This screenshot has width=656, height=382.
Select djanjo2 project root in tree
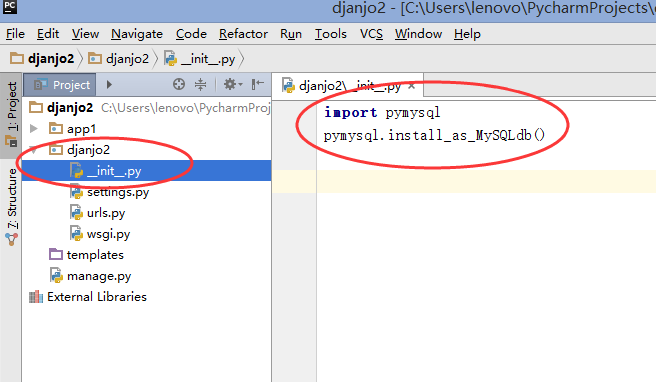click(70, 108)
